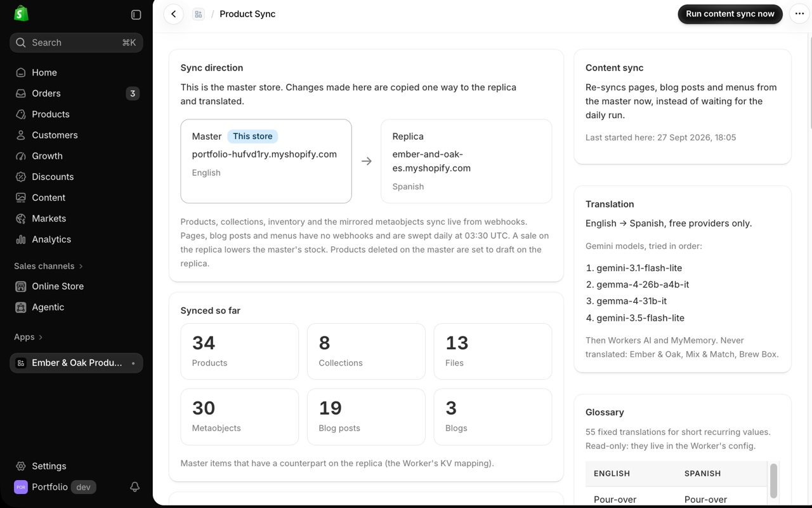Open Orders via its inbox icon
The image size is (812, 508).
pyautogui.click(x=21, y=93)
